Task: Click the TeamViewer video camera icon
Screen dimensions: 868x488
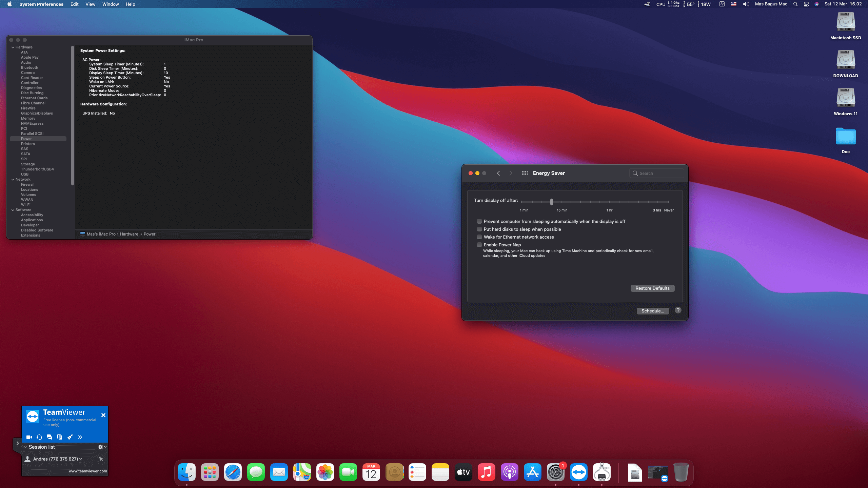Action: (29, 437)
